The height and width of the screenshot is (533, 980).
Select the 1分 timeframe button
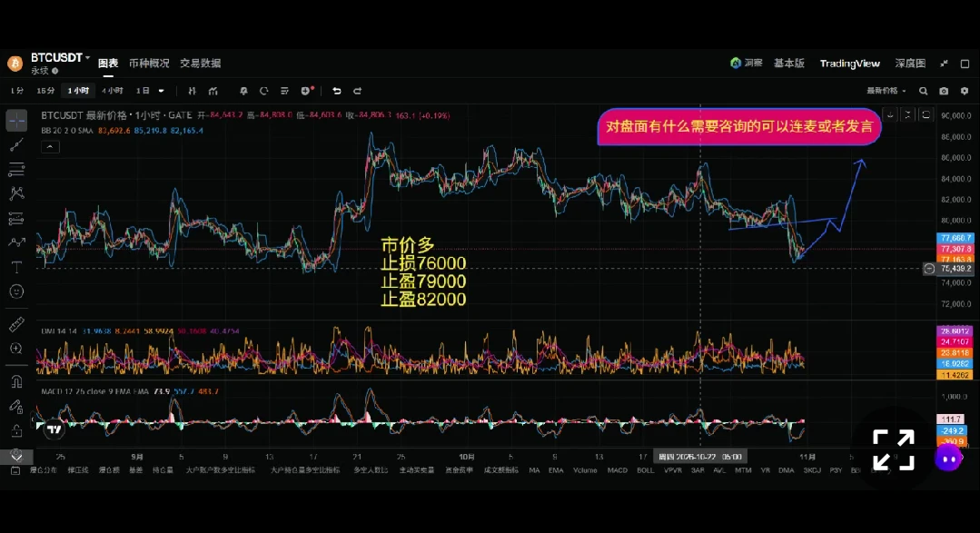click(x=17, y=91)
